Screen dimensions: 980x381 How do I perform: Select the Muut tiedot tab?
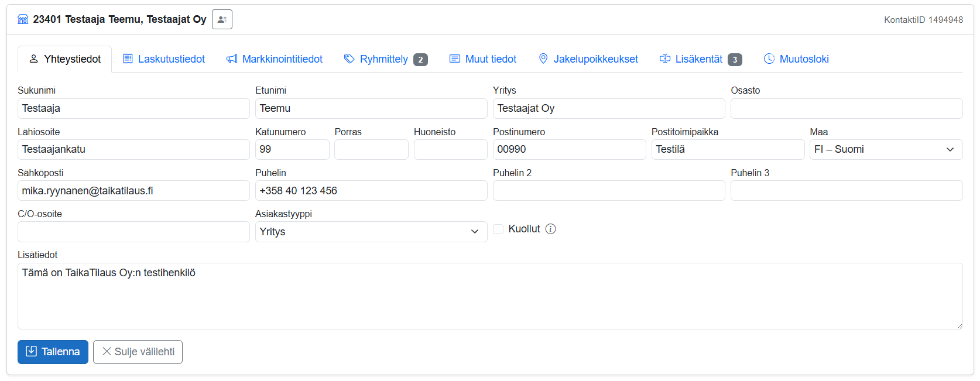[x=483, y=59]
